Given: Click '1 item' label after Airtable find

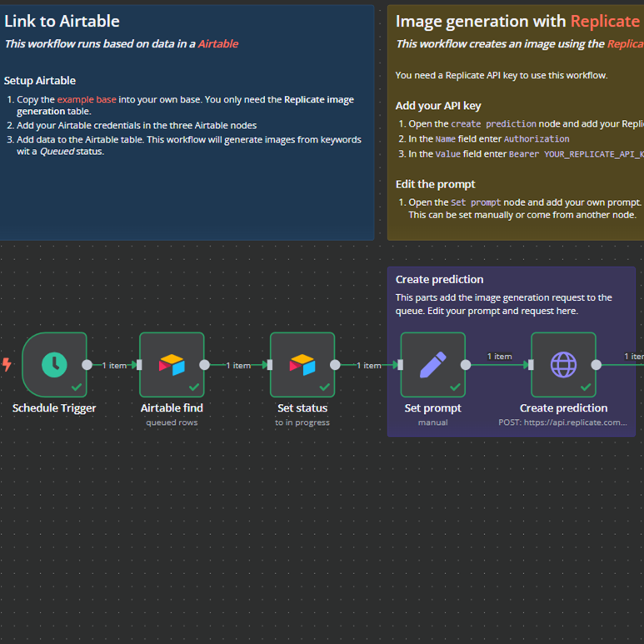Looking at the screenshot, I should click(x=238, y=365).
